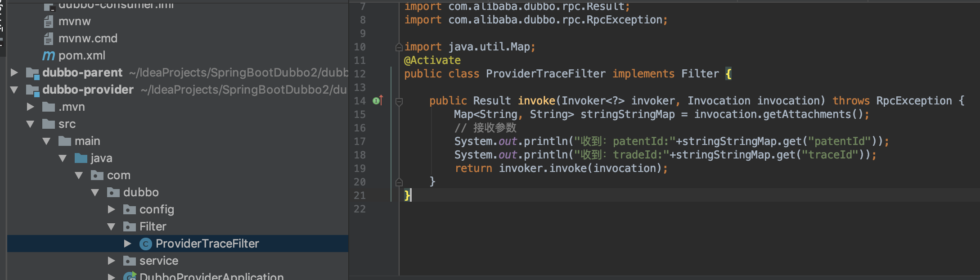The height and width of the screenshot is (280, 980).
Task: Click the dubbo package icon
Action: point(113,193)
